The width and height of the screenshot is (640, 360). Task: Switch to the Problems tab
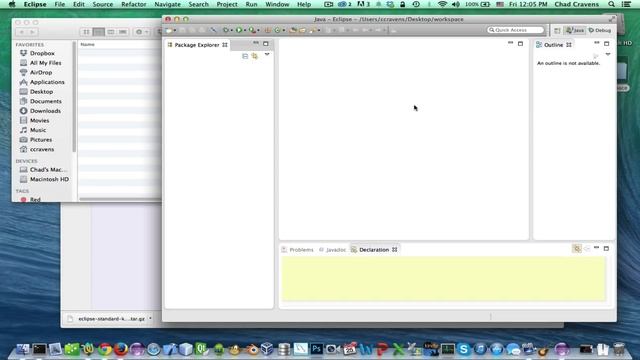click(298, 249)
